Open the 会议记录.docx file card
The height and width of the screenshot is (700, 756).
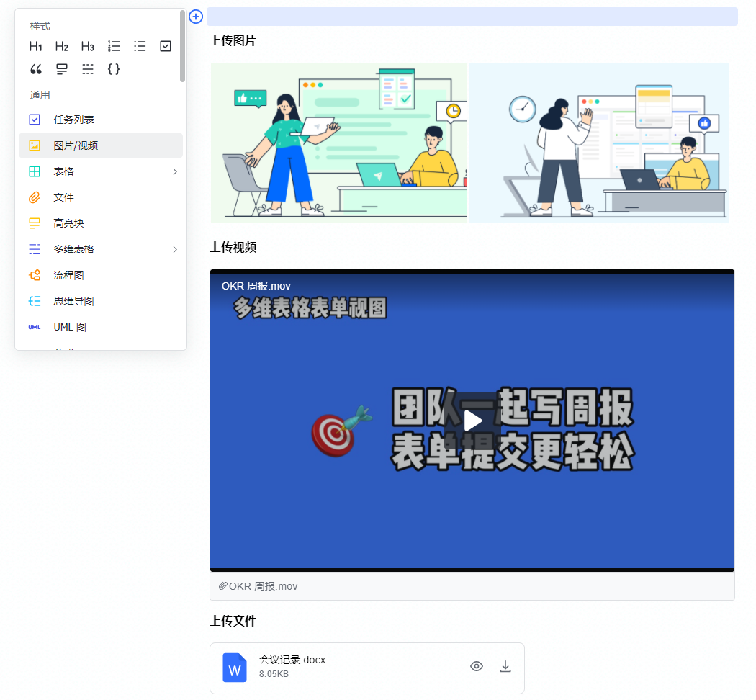coord(367,668)
